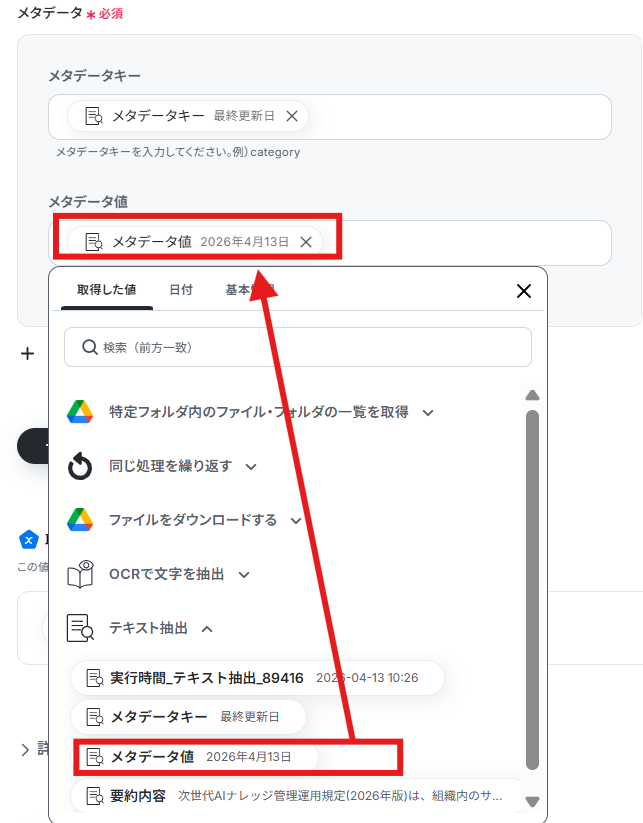643x823 pixels.
Task: Click the テキスト抽出 document icon
Action: tap(80, 628)
